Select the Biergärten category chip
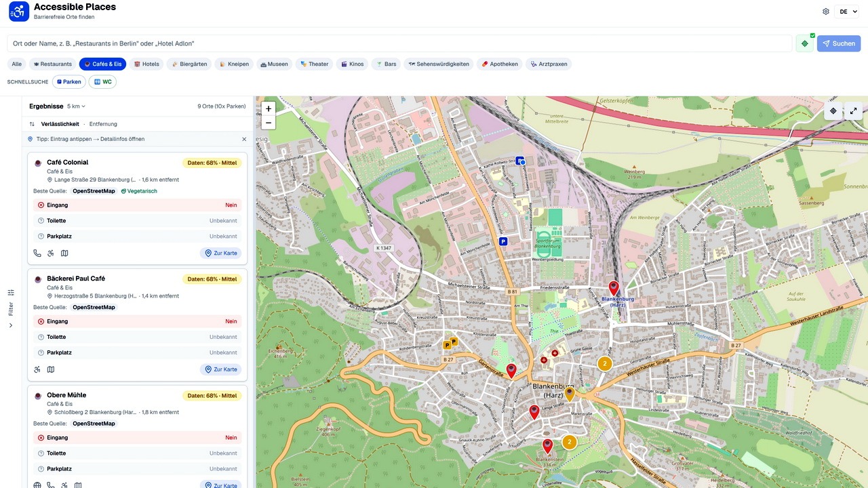This screenshot has width=868, height=488. tap(189, 64)
